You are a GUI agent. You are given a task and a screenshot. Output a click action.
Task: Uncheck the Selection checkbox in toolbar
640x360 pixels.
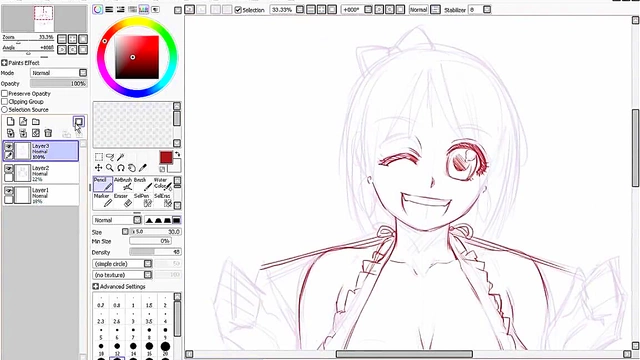pyautogui.click(x=238, y=10)
